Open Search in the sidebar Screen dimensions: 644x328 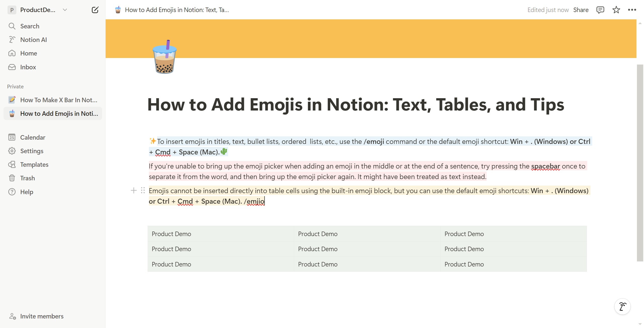[53, 26]
